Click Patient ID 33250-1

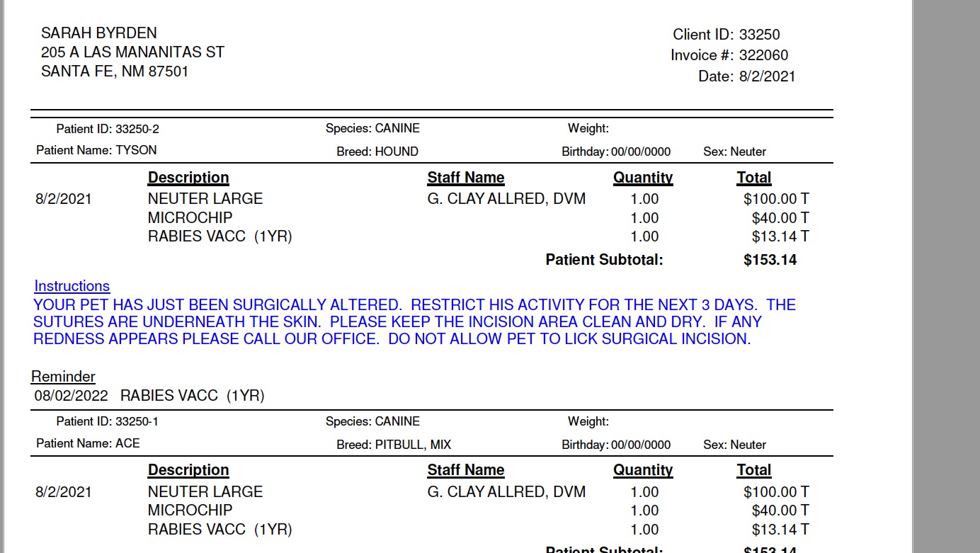click(108, 422)
